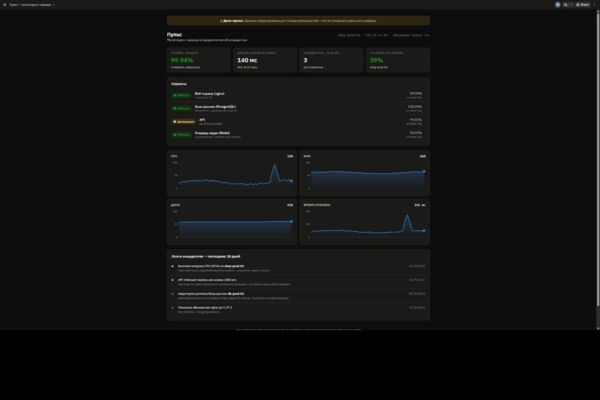Click the green status badge for PostgreSQL
This screenshot has height=400, width=600.
181,108
